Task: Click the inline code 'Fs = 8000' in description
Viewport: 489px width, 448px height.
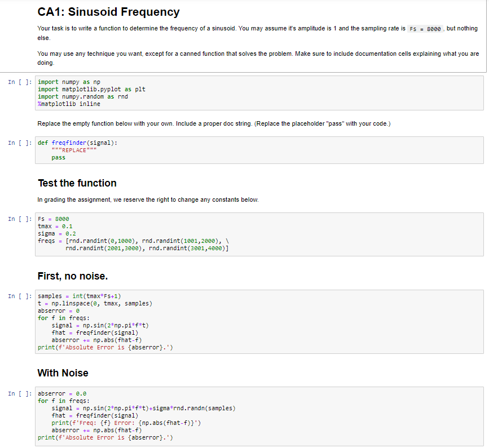Action: [x=425, y=29]
